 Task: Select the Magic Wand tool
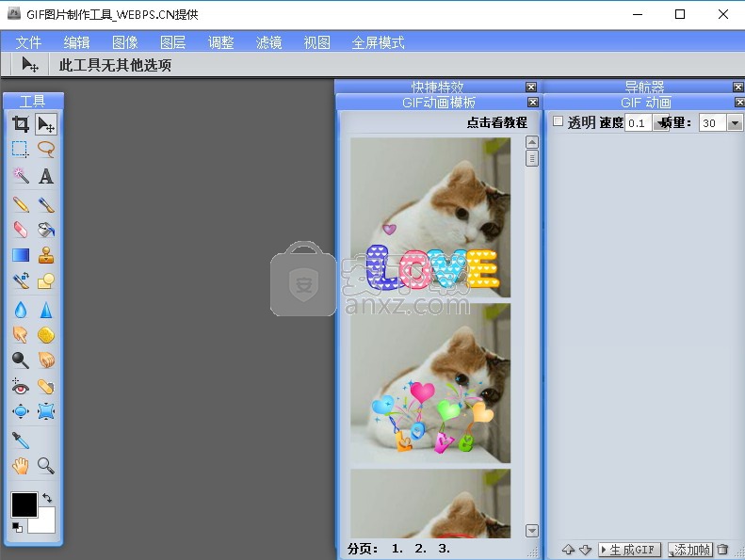coord(21,175)
